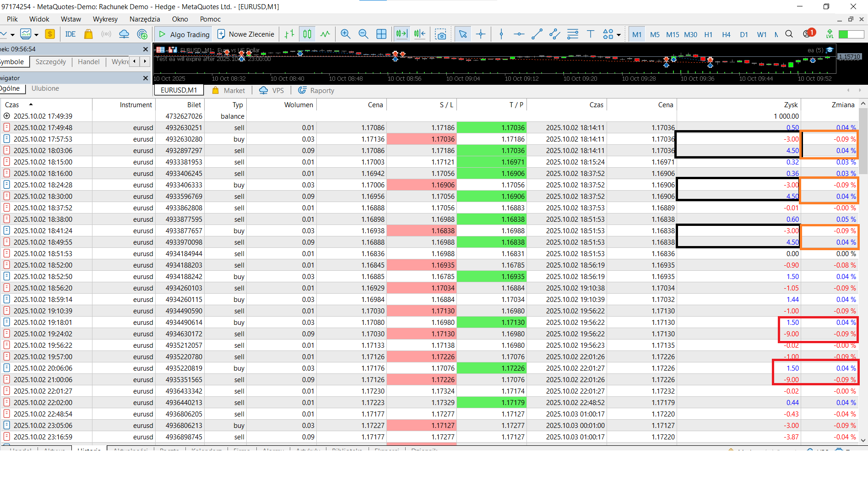Open the Narzędzia menu
This screenshot has height=504, width=868.
(x=145, y=19)
